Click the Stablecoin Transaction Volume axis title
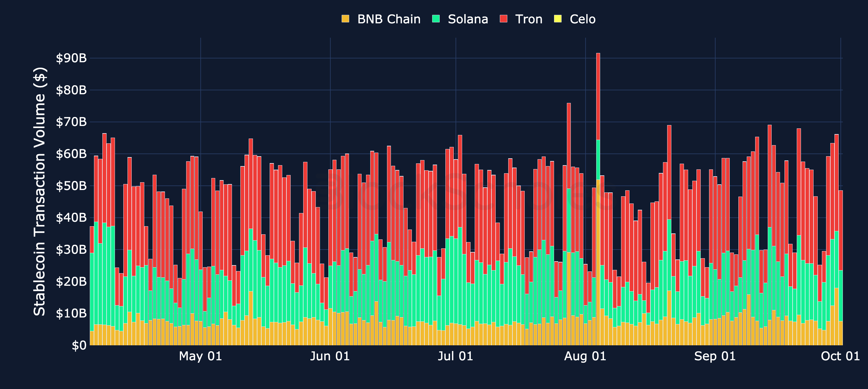 pyautogui.click(x=40, y=191)
